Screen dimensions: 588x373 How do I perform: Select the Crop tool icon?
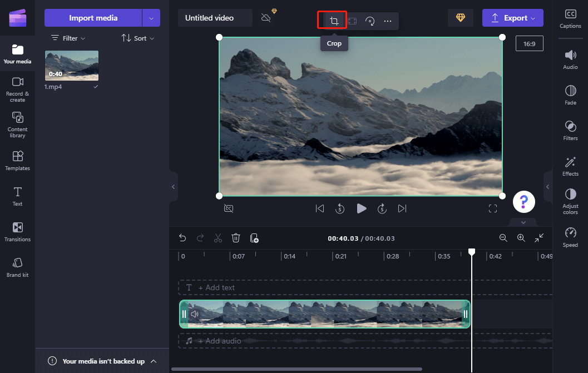coord(334,21)
